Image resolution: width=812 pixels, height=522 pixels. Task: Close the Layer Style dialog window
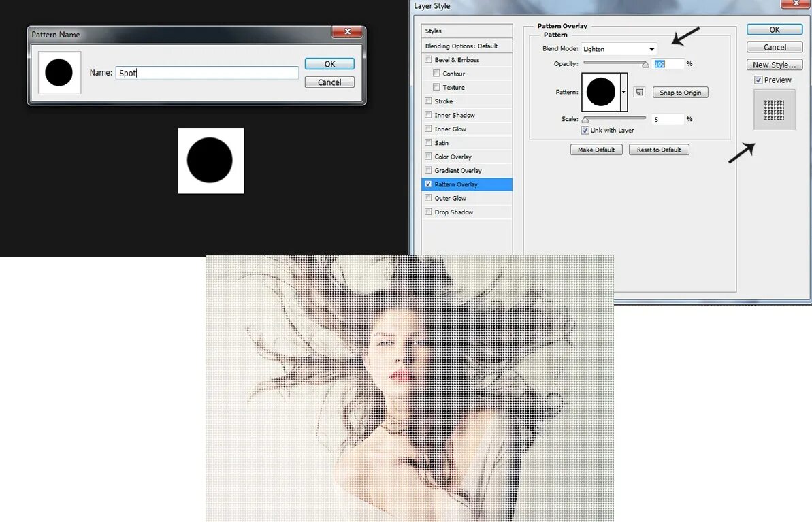[x=796, y=3]
